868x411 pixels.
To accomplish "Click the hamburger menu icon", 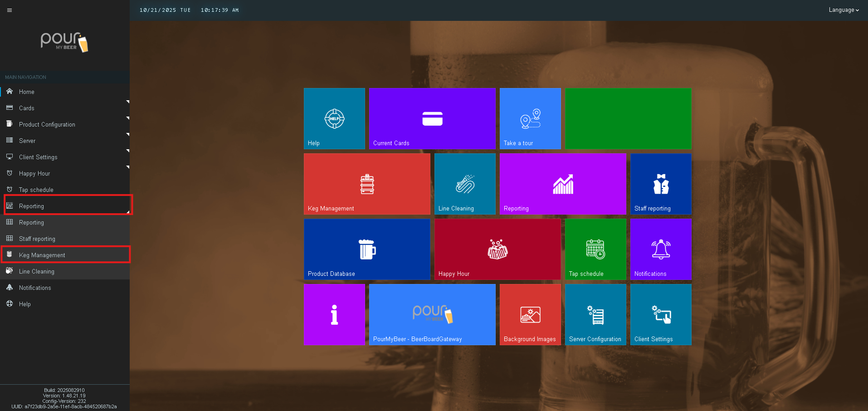I will click(10, 10).
